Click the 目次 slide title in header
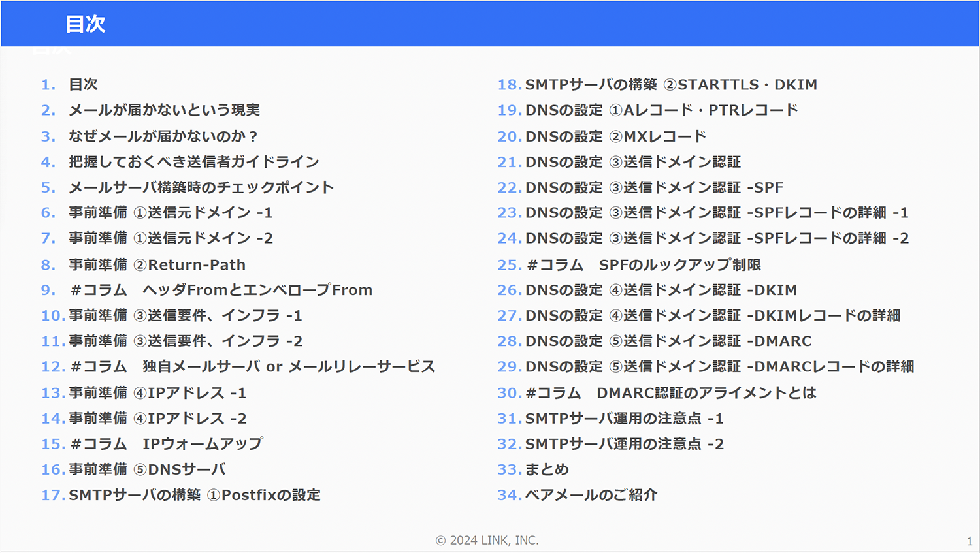Viewport: 980px width, 553px height. pos(86,24)
